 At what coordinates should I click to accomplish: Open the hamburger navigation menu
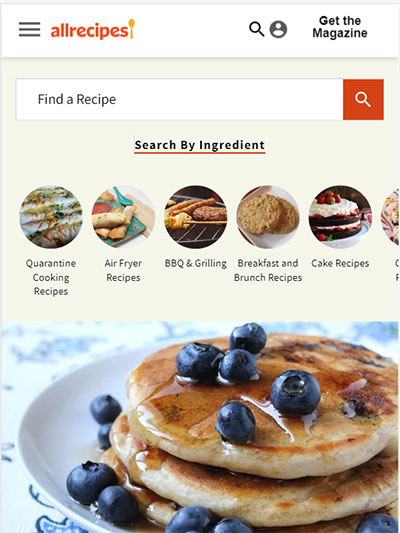click(x=30, y=30)
